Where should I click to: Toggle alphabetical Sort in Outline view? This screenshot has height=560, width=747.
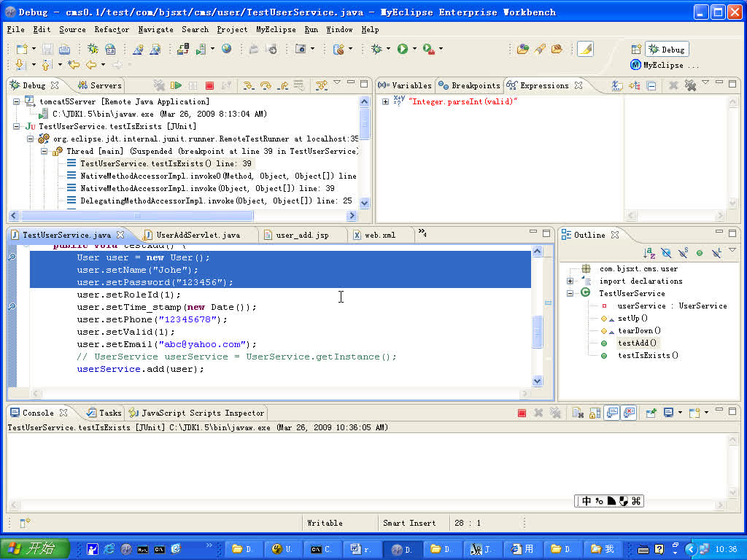[x=649, y=253]
